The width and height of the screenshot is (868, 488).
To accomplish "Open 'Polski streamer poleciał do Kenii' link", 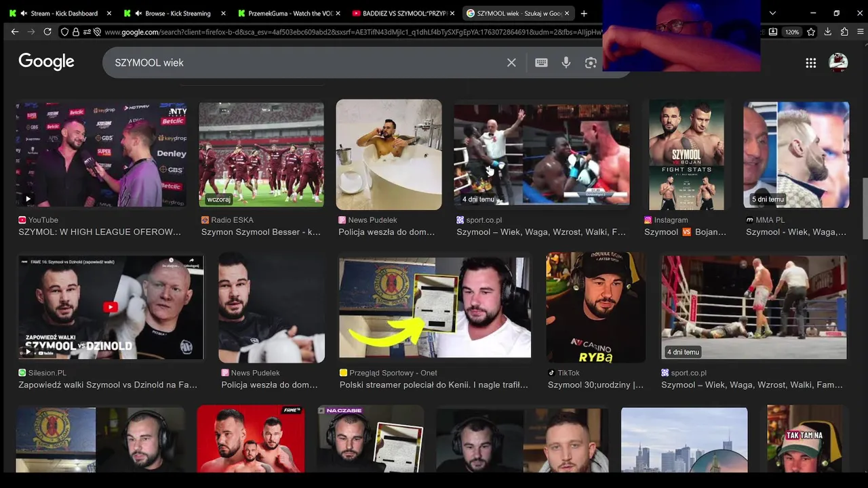I will (434, 385).
